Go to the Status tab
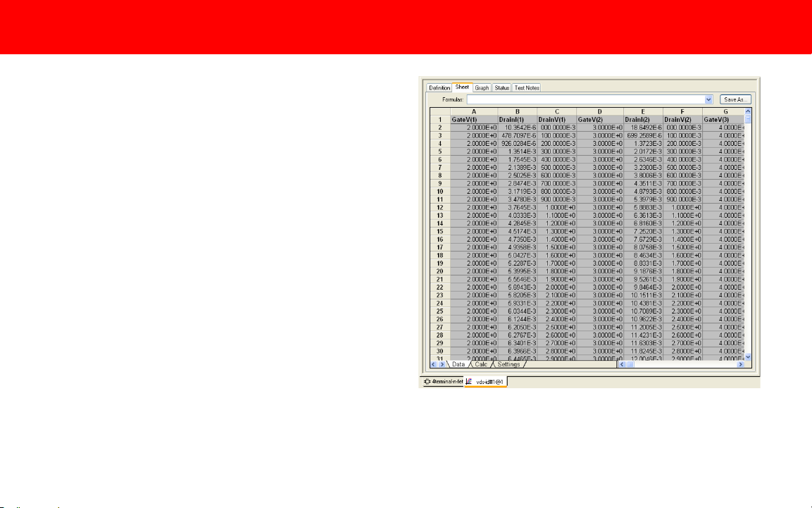 [501, 87]
